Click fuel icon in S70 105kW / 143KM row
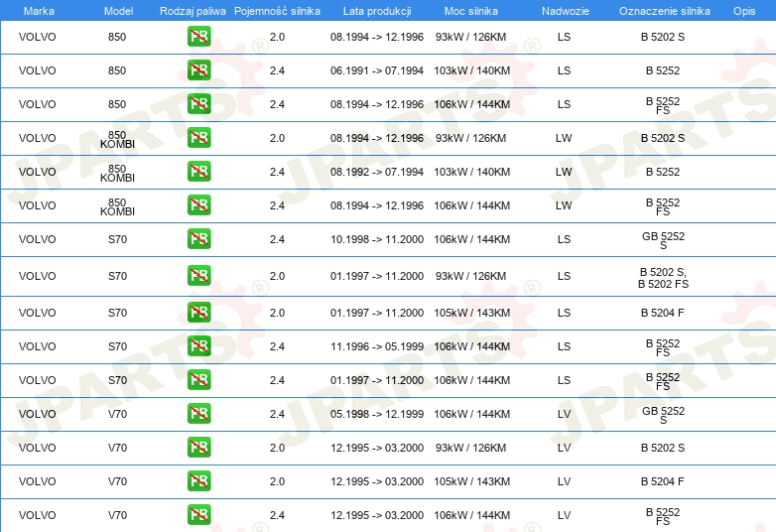776x532 pixels. tap(198, 313)
